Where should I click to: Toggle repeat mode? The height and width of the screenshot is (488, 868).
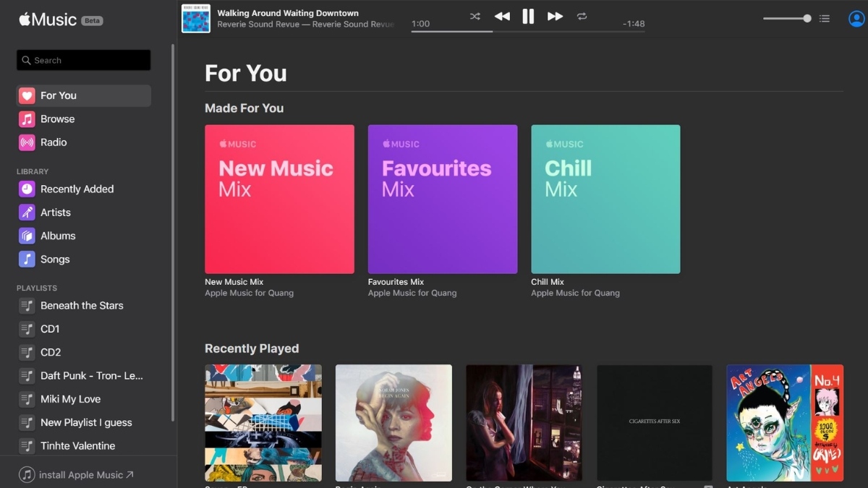click(x=582, y=16)
